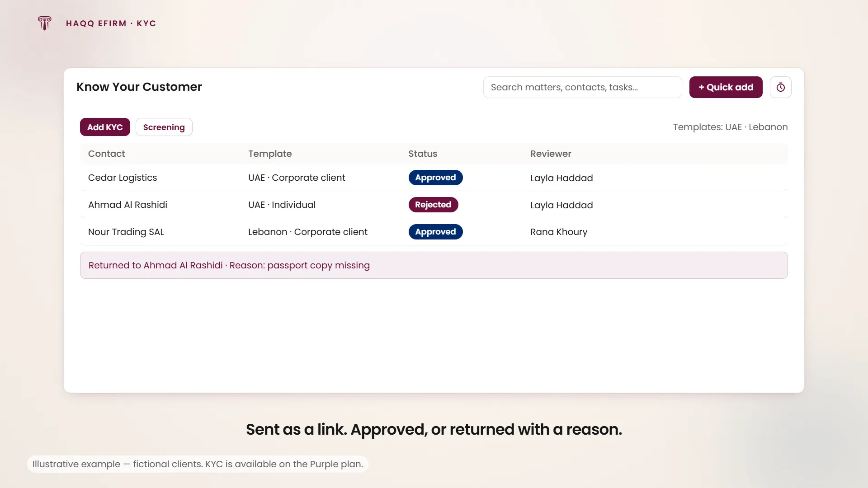This screenshot has height=488, width=868.
Task: Click the Add KYC button
Action: click(x=105, y=127)
